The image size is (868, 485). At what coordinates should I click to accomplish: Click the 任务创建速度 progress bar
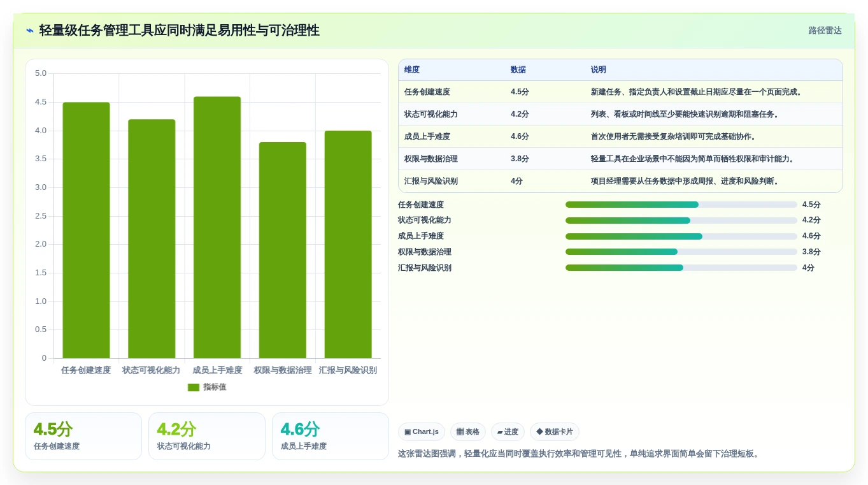tap(681, 205)
